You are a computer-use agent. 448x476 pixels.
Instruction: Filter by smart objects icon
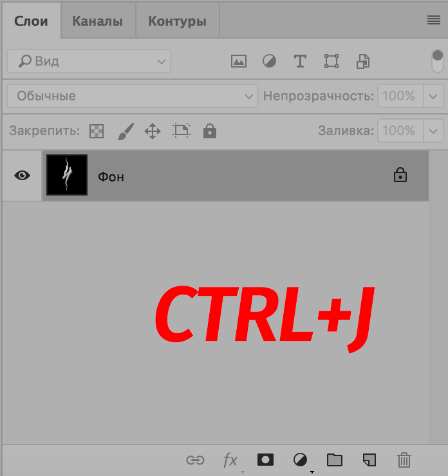[363, 61]
